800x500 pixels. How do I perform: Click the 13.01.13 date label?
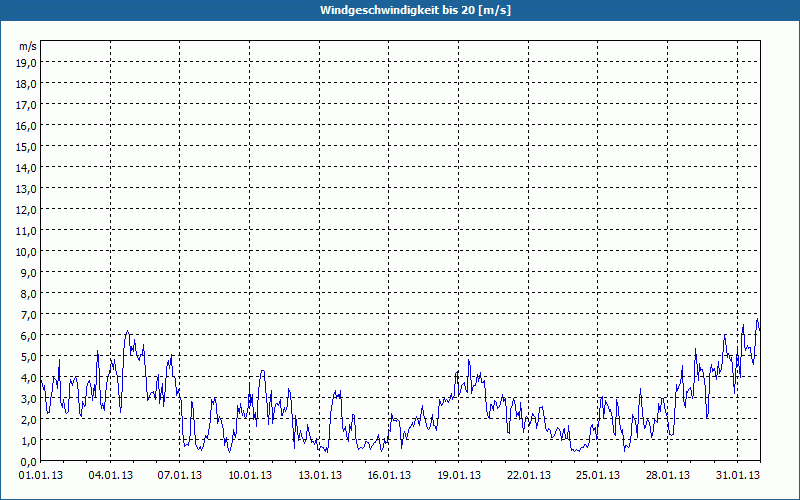click(x=319, y=476)
